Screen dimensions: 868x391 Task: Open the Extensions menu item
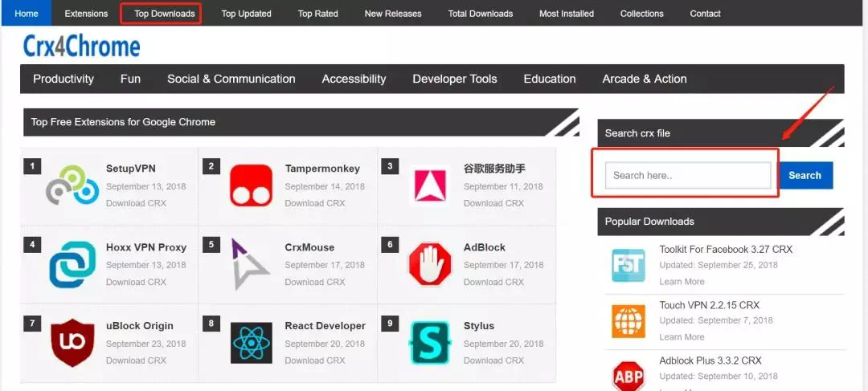(x=86, y=14)
